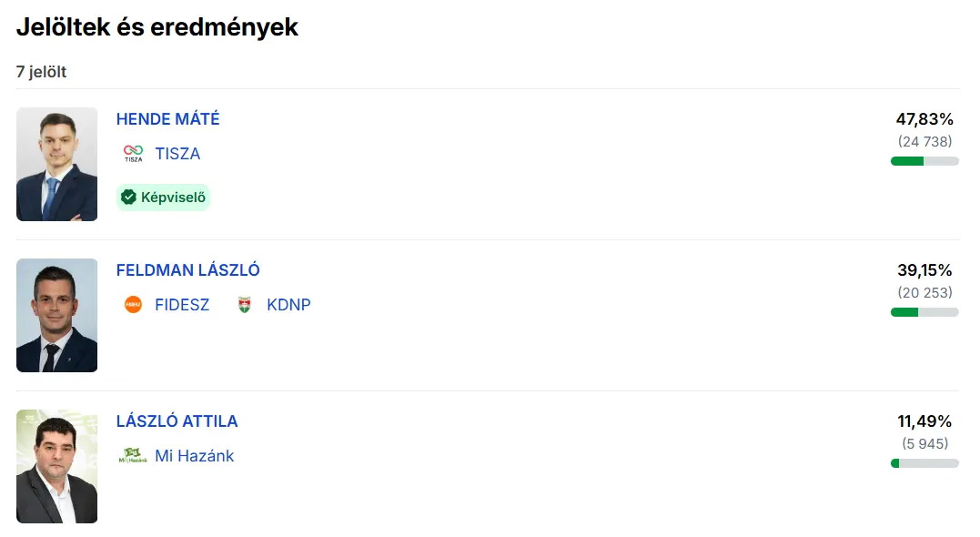Click the FIDESZ orange logo icon
Screen dimensions: 980x537
pos(133,305)
